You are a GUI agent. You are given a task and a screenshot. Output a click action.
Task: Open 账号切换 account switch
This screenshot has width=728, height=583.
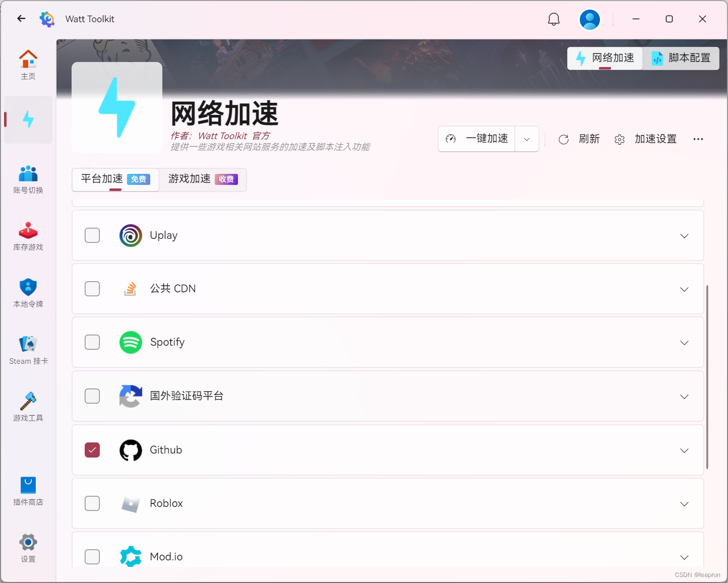(x=28, y=179)
